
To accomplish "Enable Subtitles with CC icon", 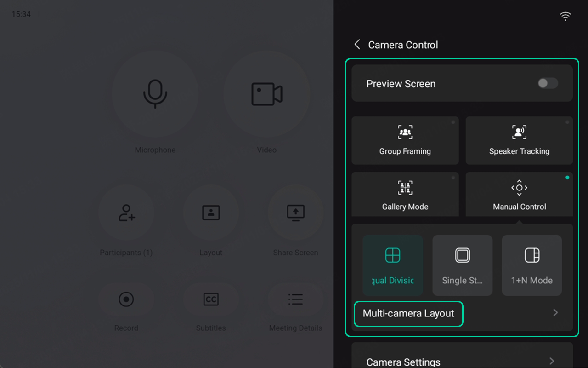I will click(x=211, y=299).
